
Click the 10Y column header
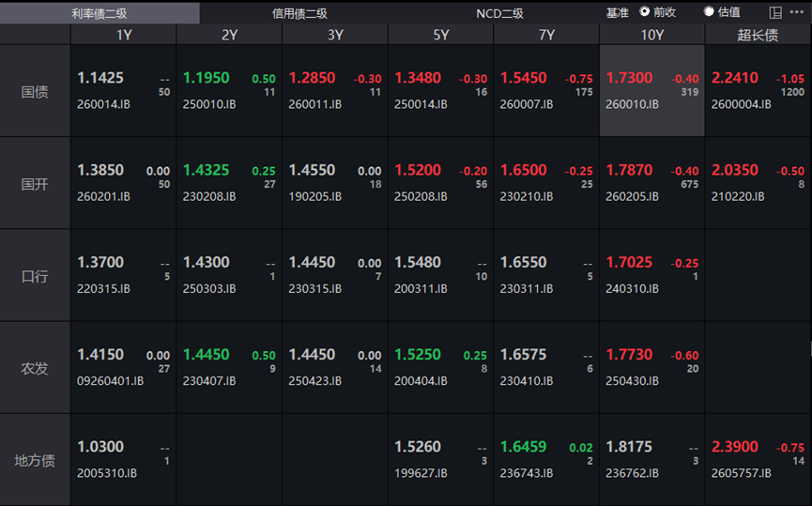(652, 35)
